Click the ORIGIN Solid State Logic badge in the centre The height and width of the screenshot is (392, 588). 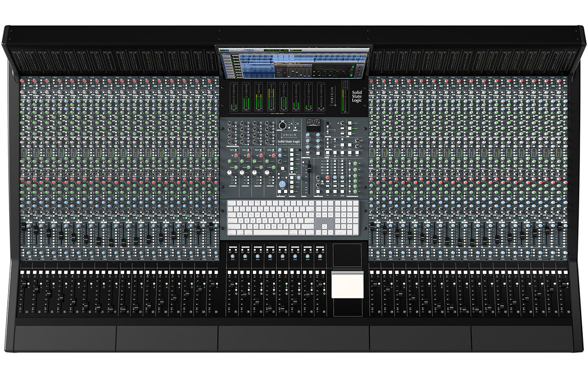click(289, 139)
